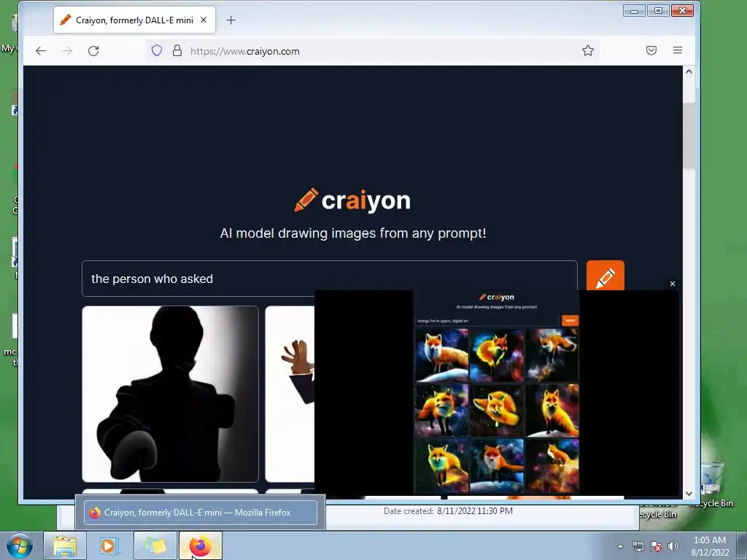The height and width of the screenshot is (560, 747).
Task: Click the Date created 8/11/2022 text
Action: tap(449, 511)
